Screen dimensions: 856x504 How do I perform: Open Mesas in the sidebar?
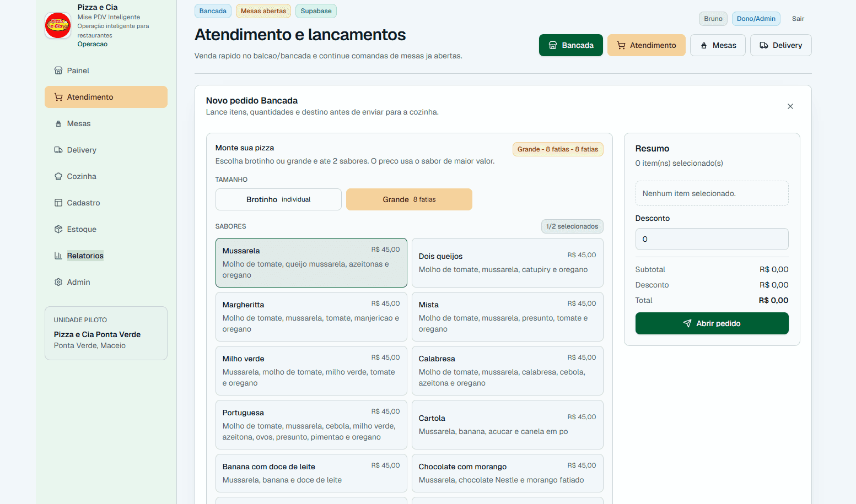tap(106, 123)
